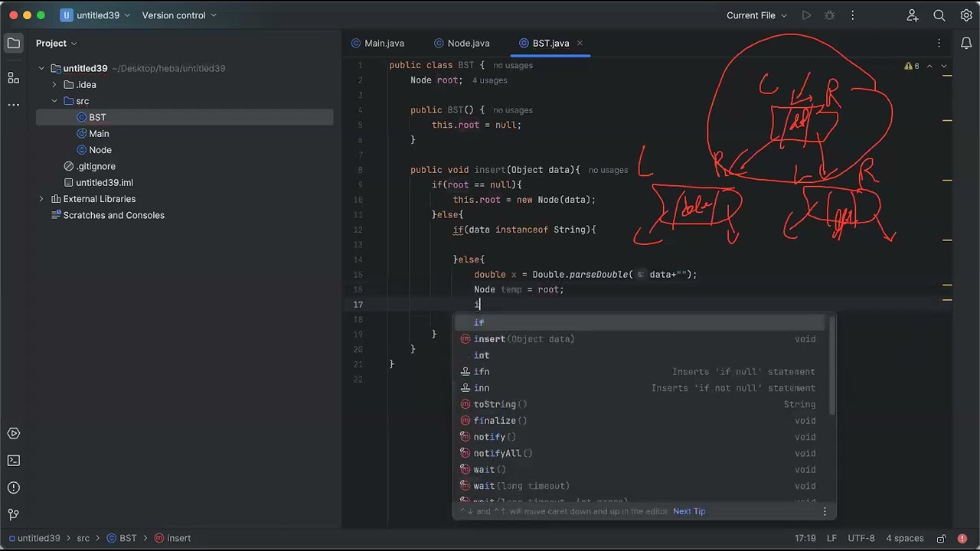Collapse the src folder
The width and height of the screenshot is (980, 551).
pyautogui.click(x=54, y=101)
